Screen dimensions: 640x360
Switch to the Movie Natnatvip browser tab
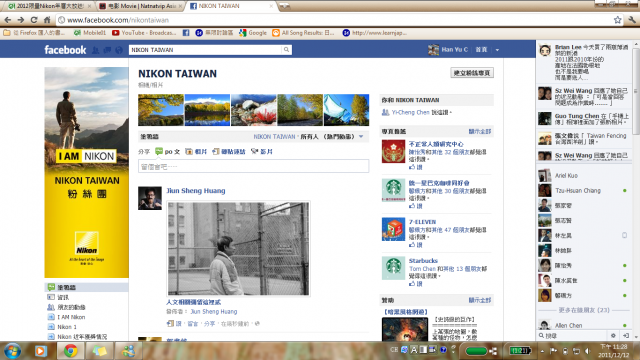[140, 6]
